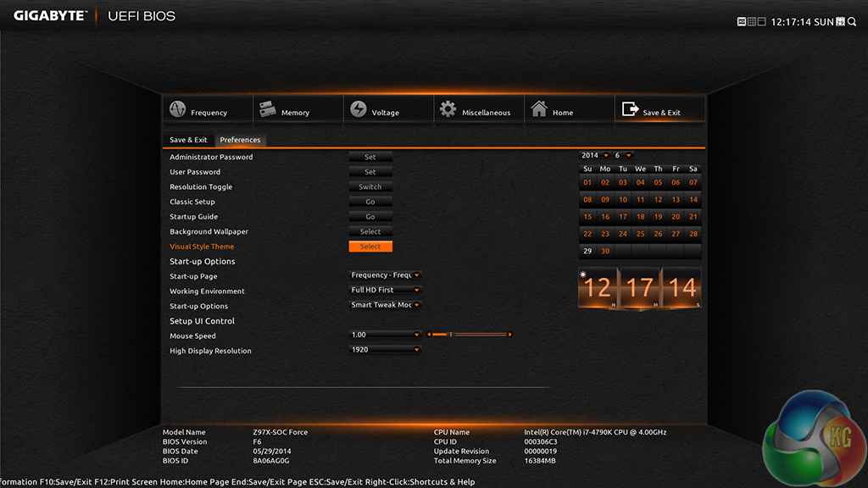
Task: Click Switch for Resolution Toggle
Action: point(370,187)
